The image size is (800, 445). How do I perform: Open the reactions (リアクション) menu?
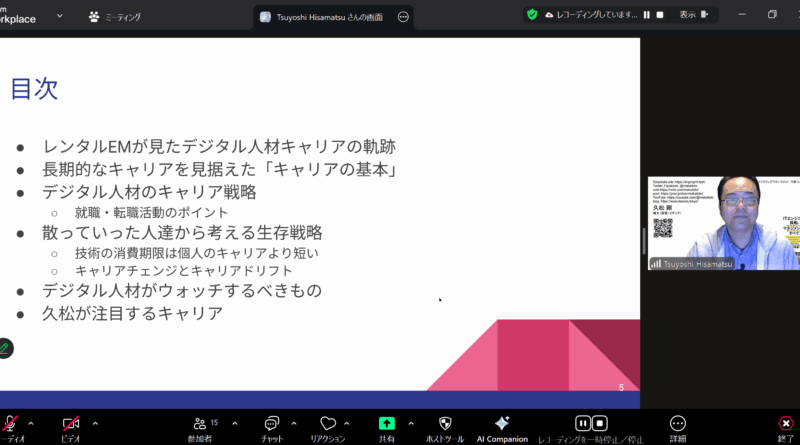327,424
